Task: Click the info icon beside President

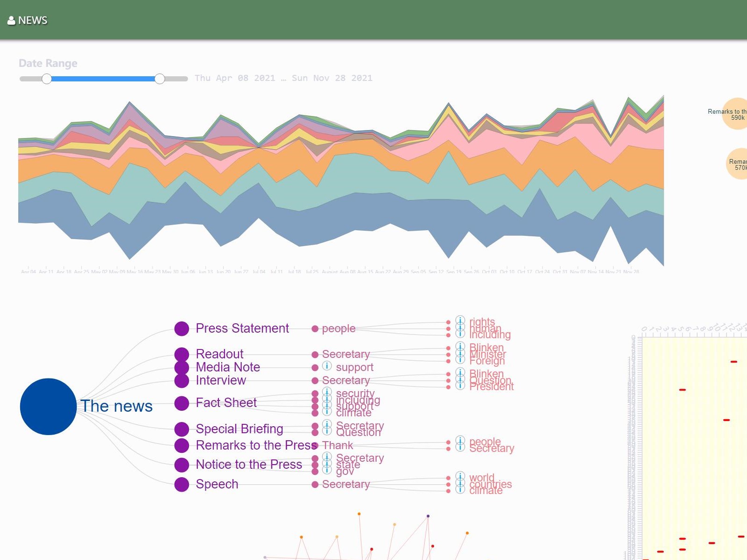Action: tap(460, 385)
